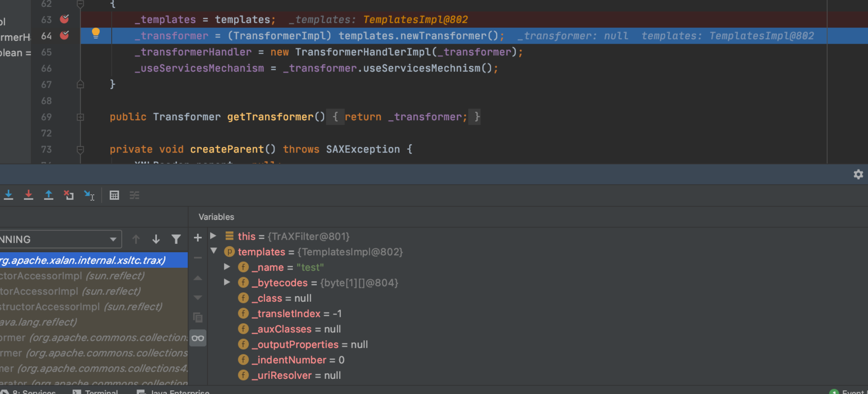Click the Variables panel header

[x=216, y=217]
